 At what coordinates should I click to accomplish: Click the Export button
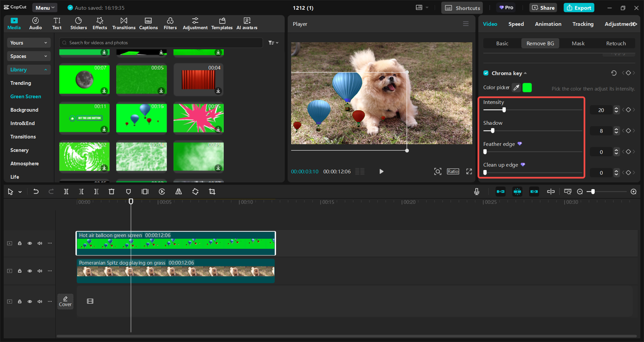coord(579,8)
